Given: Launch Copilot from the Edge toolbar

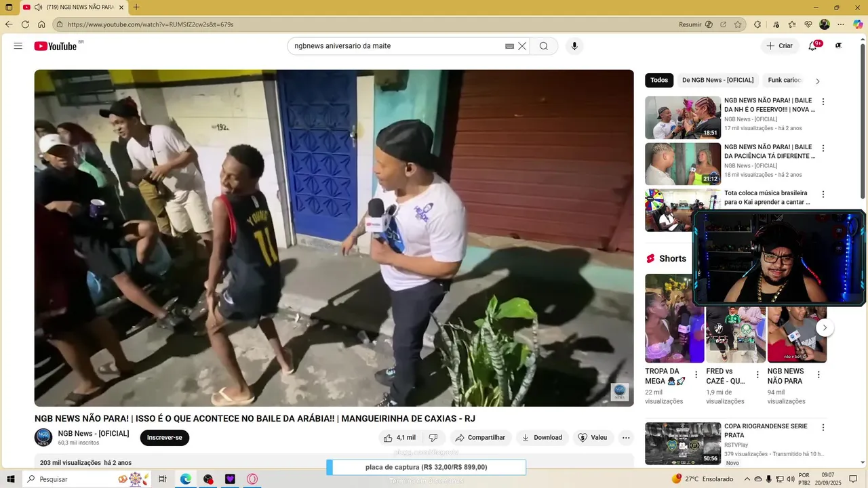Looking at the screenshot, I should click(x=858, y=24).
